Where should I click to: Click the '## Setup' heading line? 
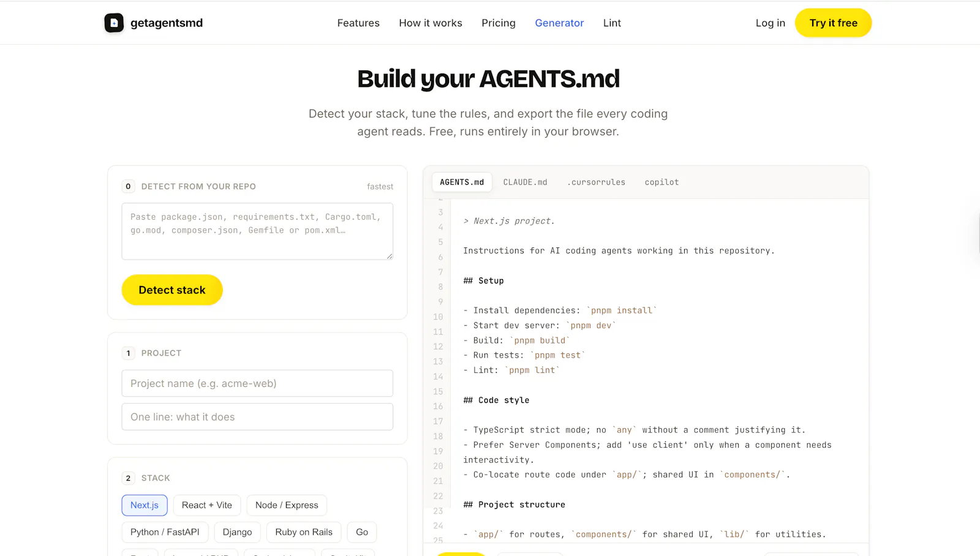click(x=483, y=280)
